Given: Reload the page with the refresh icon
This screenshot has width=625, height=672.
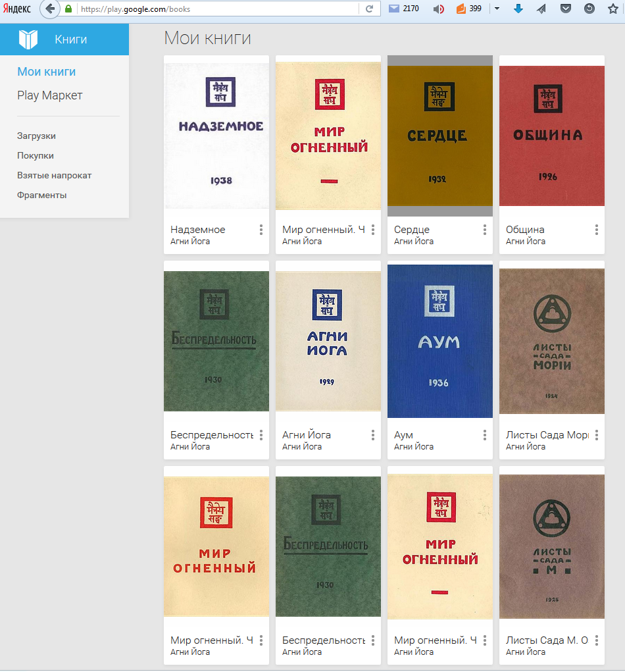Looking at the screenshot, I should (369, 9).
